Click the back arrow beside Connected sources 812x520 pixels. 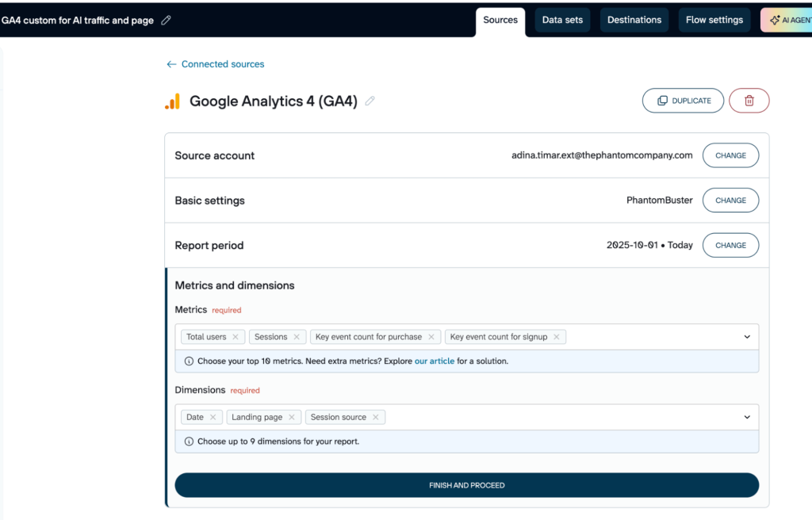(171, 63)
